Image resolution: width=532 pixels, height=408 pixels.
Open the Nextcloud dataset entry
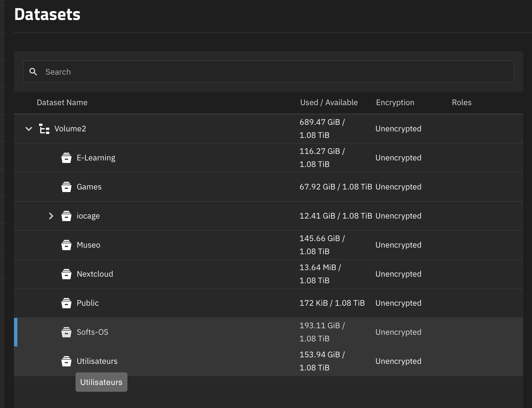(95, 274)
